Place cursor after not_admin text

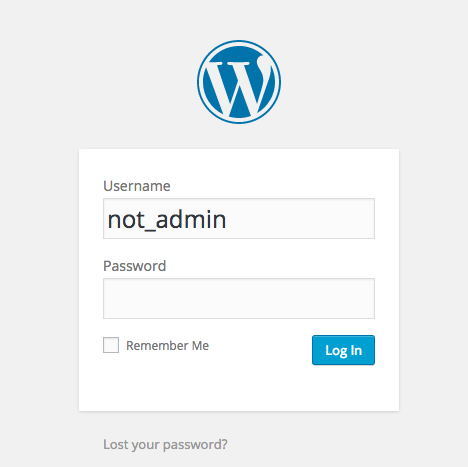(x=228, y=220)
